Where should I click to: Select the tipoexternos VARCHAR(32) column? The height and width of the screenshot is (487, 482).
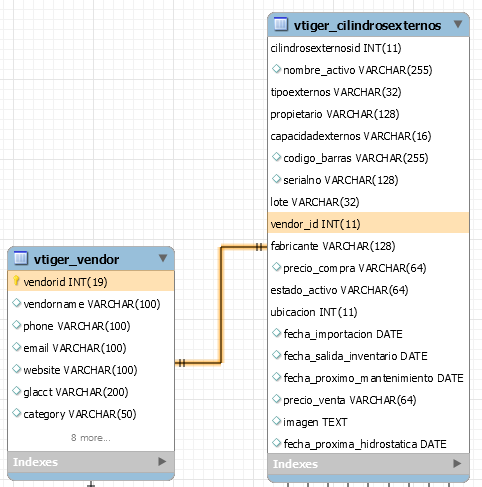click(x=368, y=92)
